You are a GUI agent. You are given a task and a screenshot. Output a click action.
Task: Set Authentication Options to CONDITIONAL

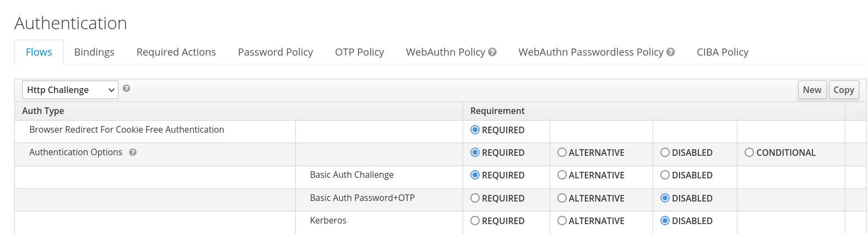point(749,153)
